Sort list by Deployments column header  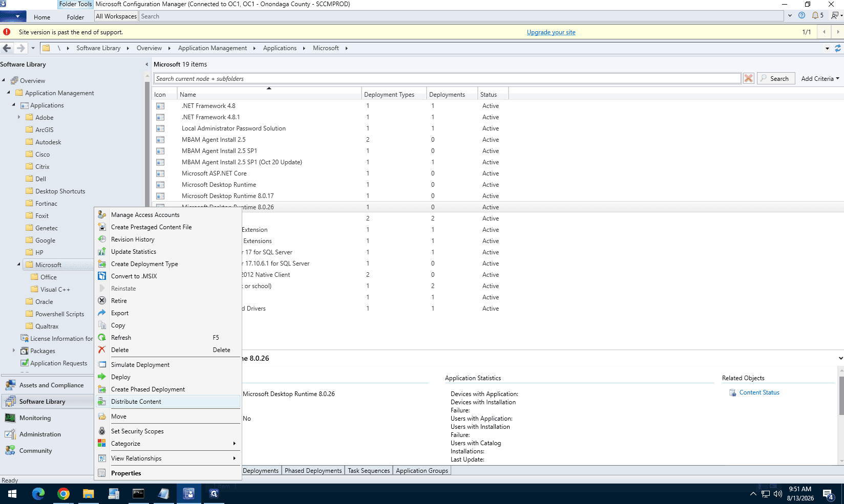tap(452, 94)
